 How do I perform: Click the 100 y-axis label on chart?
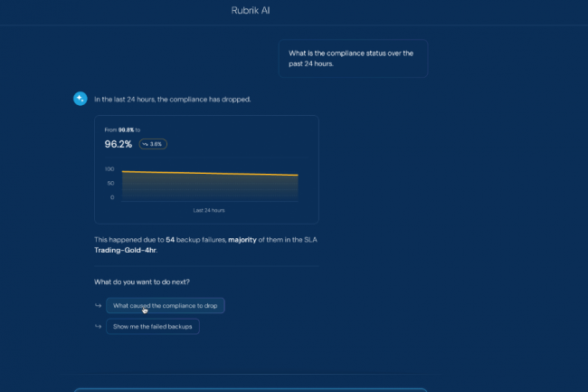(x=109, y=169)
